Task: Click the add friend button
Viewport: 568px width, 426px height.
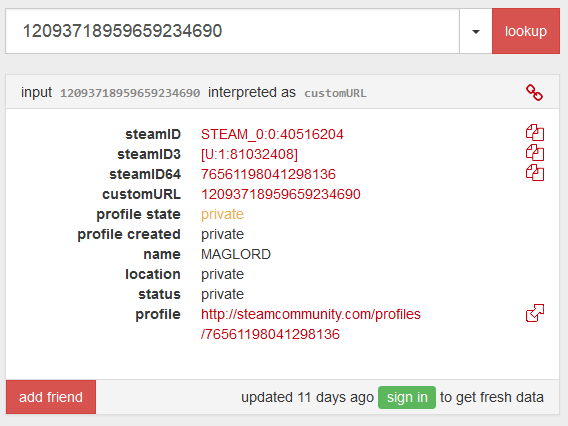Action: coord(51,397)
